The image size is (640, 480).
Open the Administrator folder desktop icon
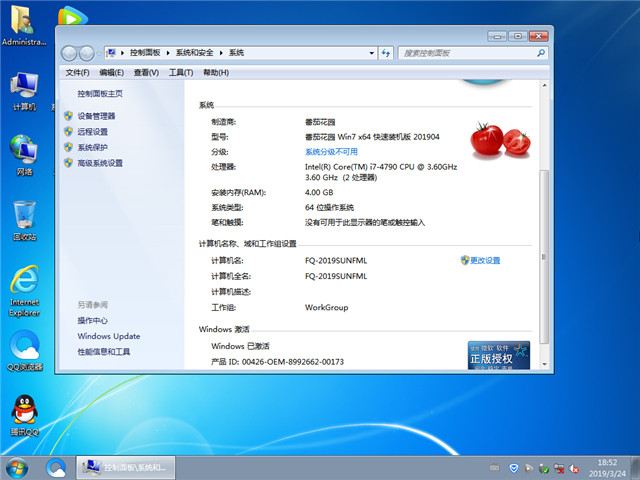24,24
